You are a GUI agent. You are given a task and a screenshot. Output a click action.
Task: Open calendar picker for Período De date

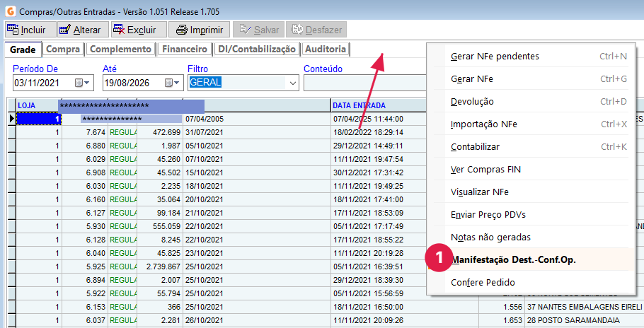[82, 83]
